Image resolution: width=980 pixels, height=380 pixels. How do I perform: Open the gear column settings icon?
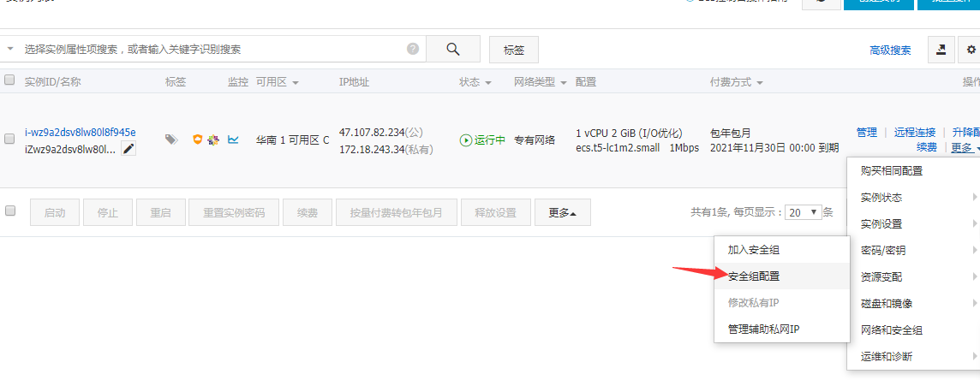click(970, 50)
